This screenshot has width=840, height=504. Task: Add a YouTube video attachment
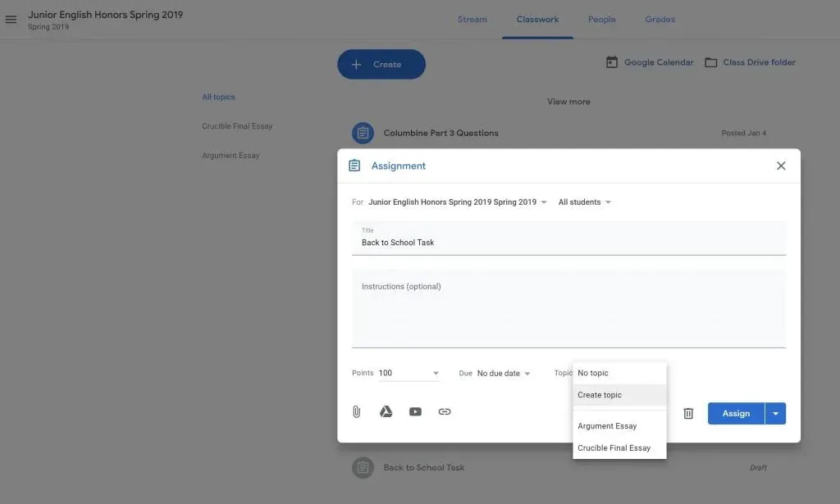click(x=415, y=412)
